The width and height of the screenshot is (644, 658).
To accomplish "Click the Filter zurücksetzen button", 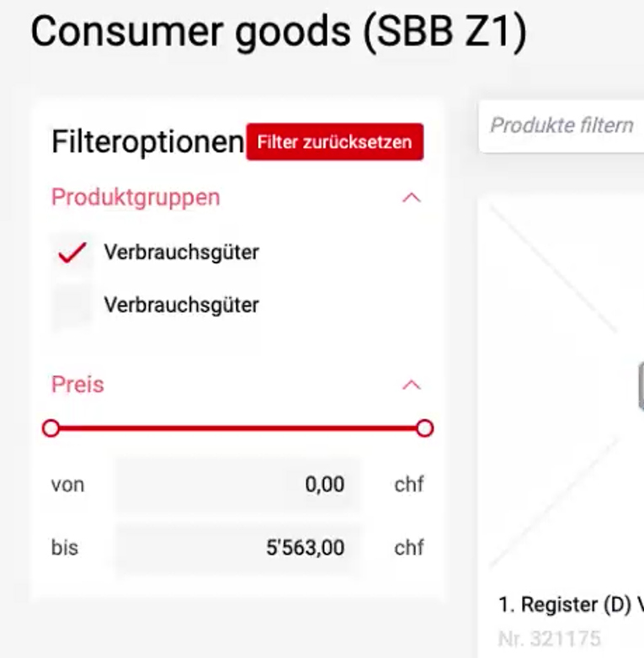I will [334, 142].
